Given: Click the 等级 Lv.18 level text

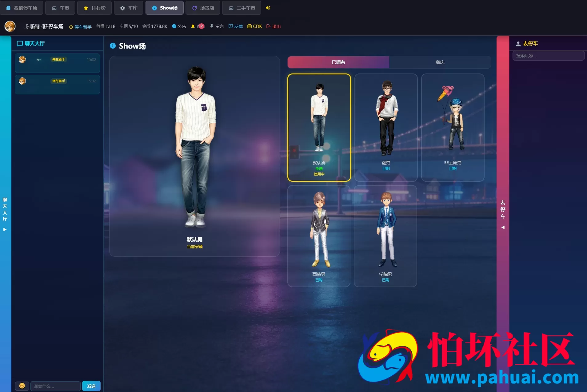Looking at the screenshot, I should 106,26.
